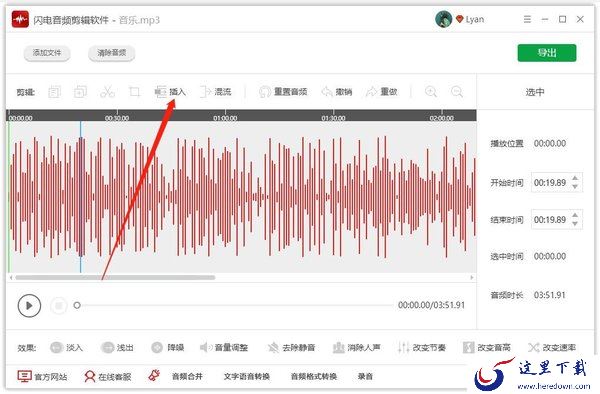
Task: Click the playback progress slider handle
Action: 77,305
